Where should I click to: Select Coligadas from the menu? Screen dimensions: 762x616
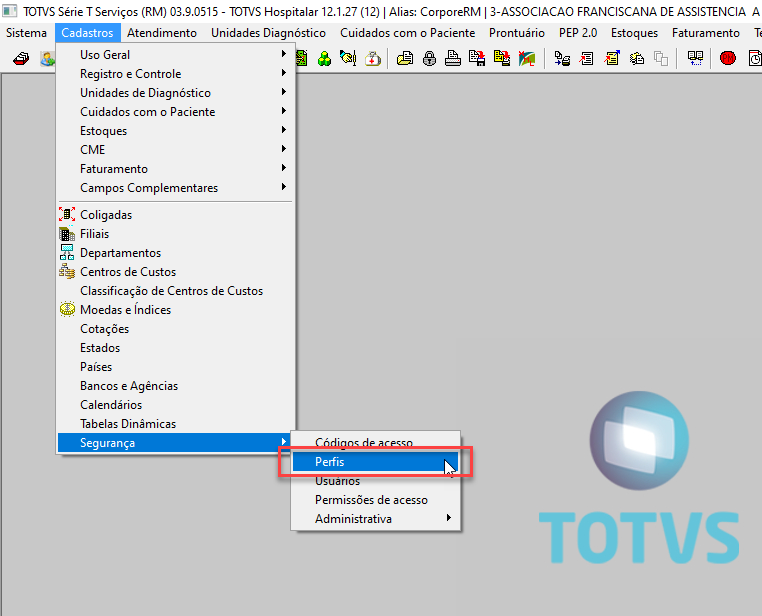pos(175,215)
